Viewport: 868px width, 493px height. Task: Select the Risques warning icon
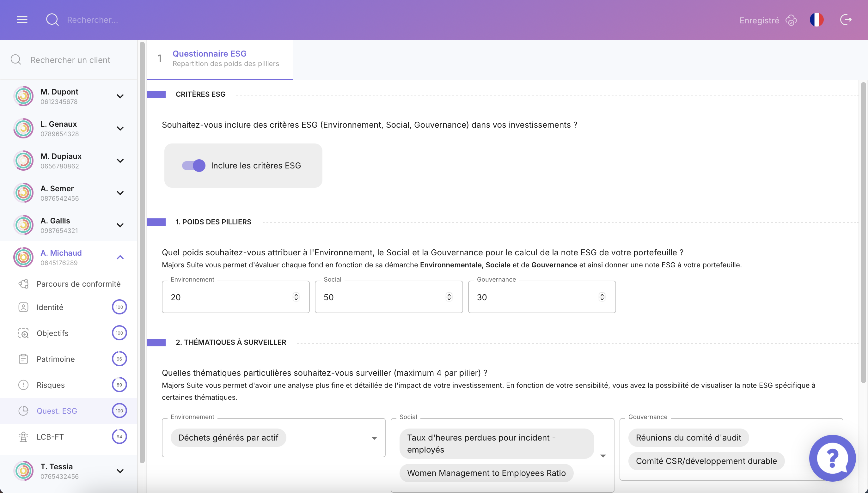[x=23, y=385]
